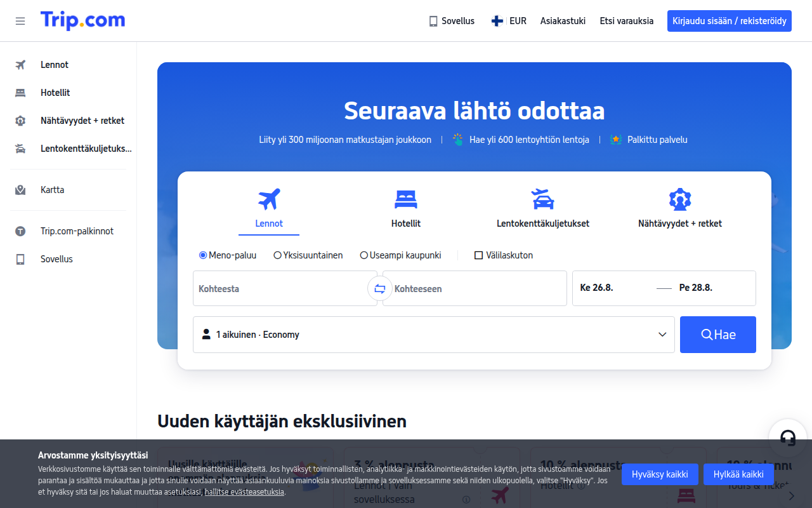Open Etsi varauksia in the header
This screenshot has width=812, height=508.
coord(627,21)
